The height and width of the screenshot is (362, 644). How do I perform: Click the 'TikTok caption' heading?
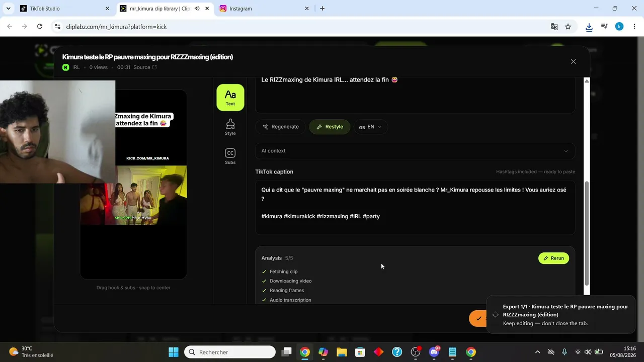pos(274,172)
